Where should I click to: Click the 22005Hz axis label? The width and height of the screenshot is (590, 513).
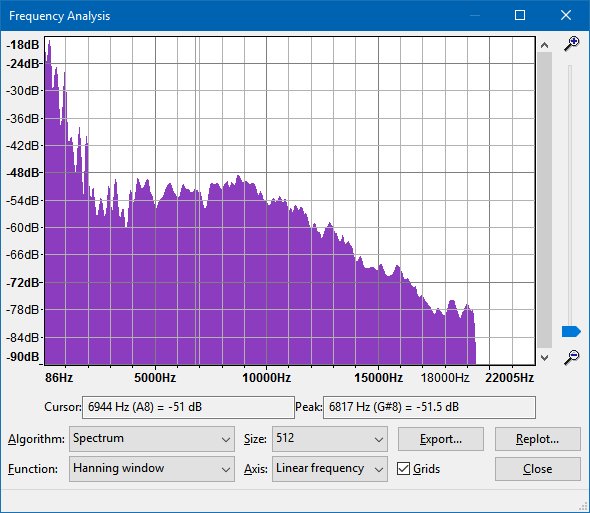(x=509, y=378)
